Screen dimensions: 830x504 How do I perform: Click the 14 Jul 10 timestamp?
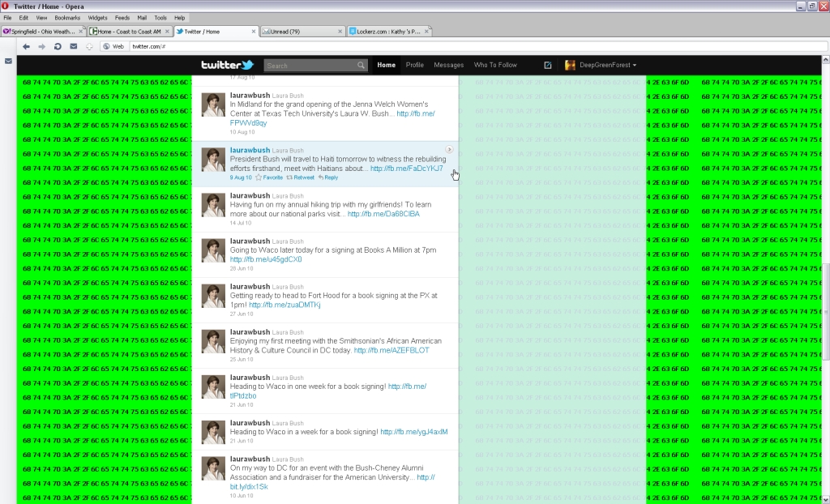point(240,223)
